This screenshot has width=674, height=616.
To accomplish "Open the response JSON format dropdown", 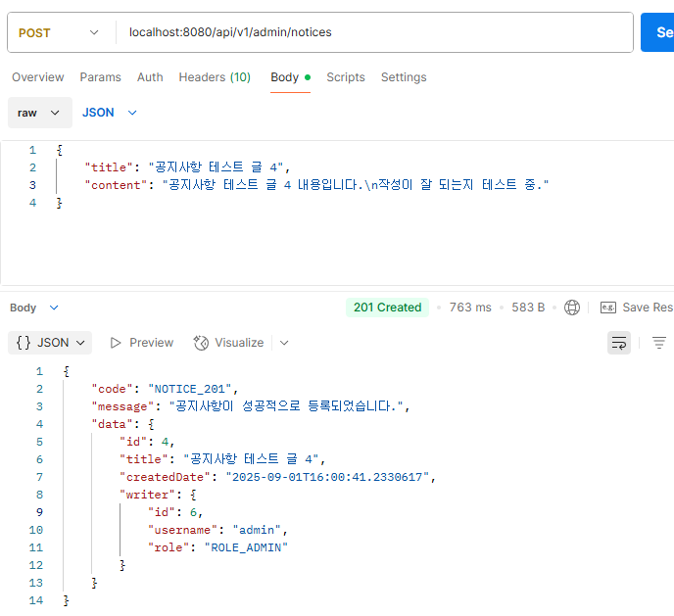I will (x=50, y=343).
